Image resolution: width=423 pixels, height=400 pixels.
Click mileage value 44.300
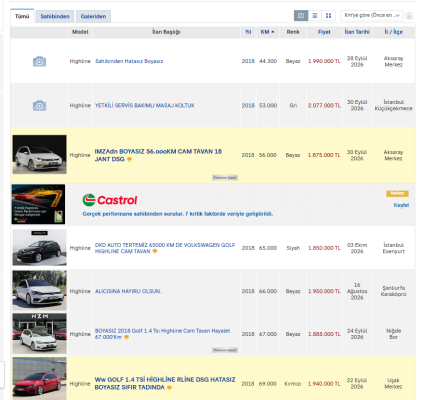[268, 61]
